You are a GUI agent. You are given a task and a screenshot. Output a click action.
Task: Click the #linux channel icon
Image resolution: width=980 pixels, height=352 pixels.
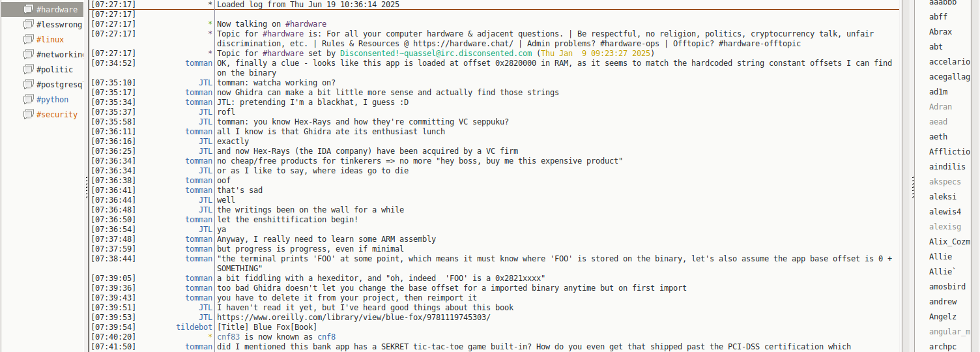(29, 40)
